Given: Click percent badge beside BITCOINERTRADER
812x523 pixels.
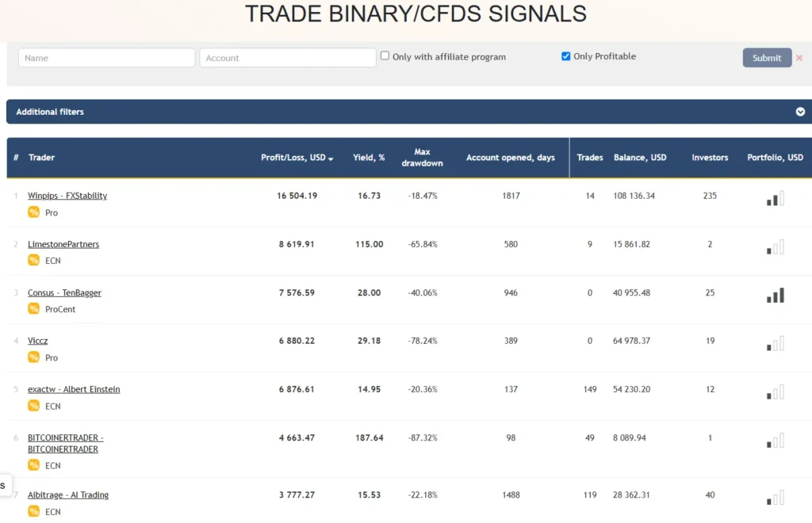Looking at the screenshot, I should 33,465.
